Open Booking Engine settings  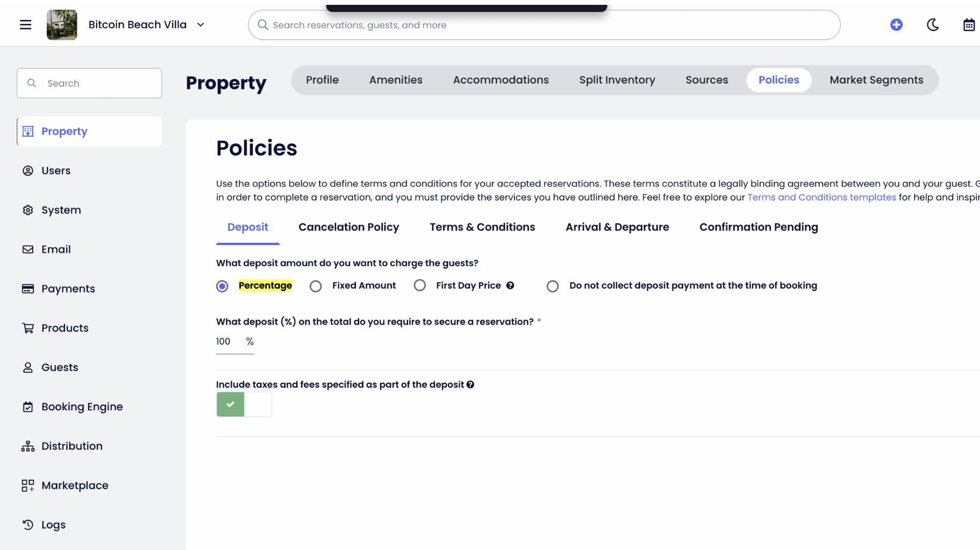pos(82,407)
